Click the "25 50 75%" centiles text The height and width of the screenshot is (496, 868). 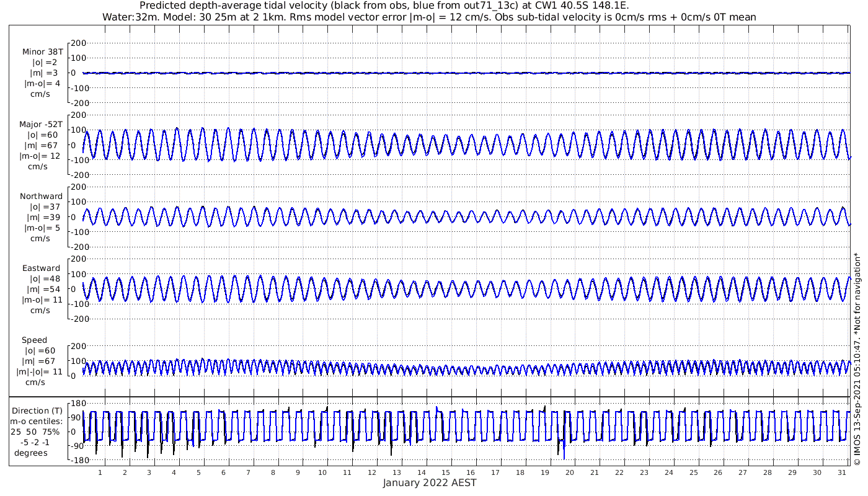tap(35, 432)
